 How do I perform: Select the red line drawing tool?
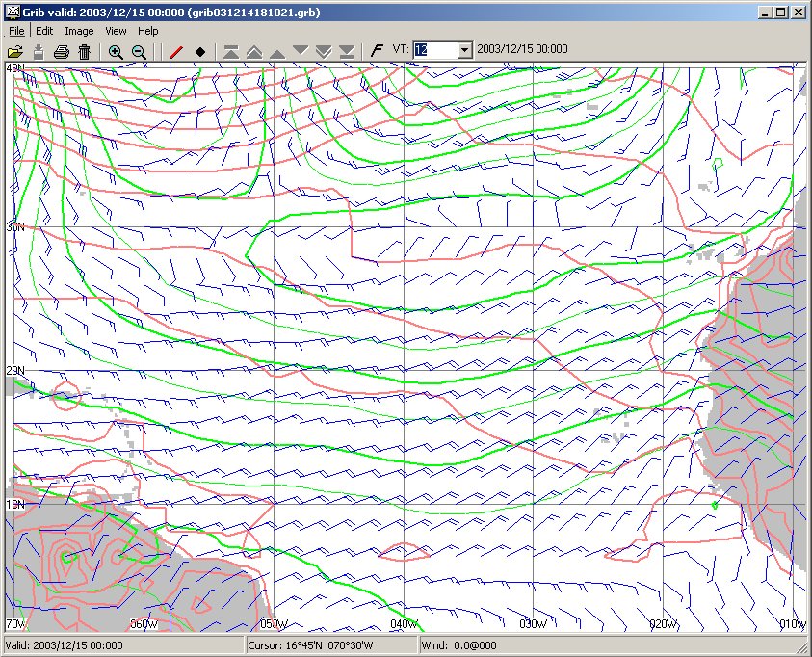pos(175,52)
